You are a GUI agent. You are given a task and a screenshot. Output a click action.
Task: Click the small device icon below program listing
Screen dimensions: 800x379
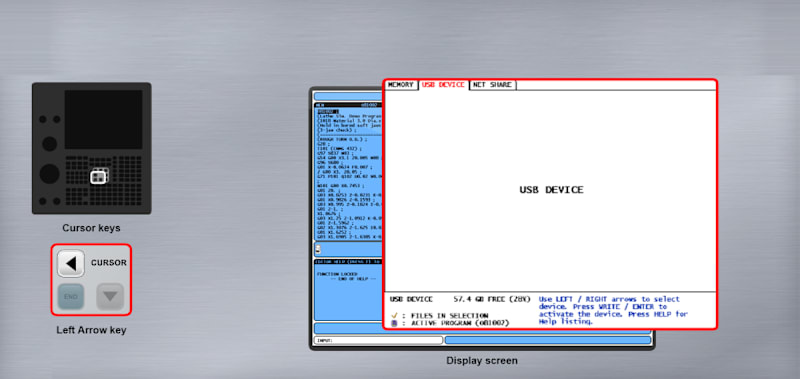pos(318,249)
